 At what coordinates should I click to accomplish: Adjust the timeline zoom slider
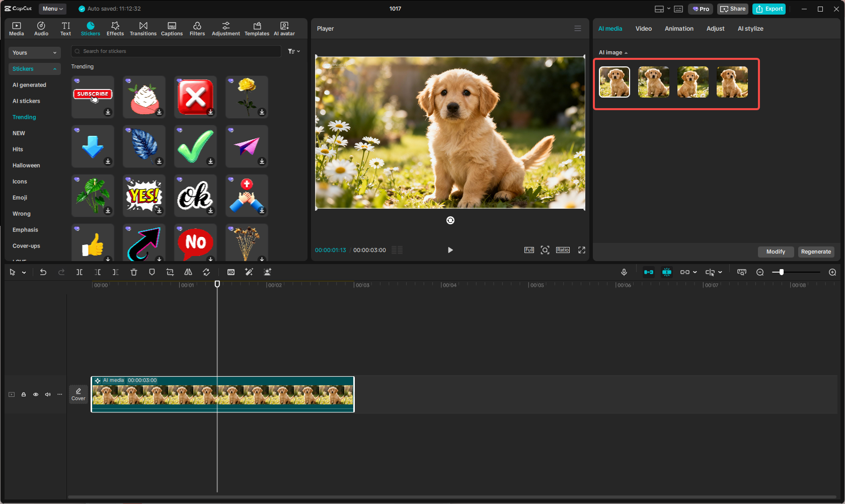click(x=781, y=272)
